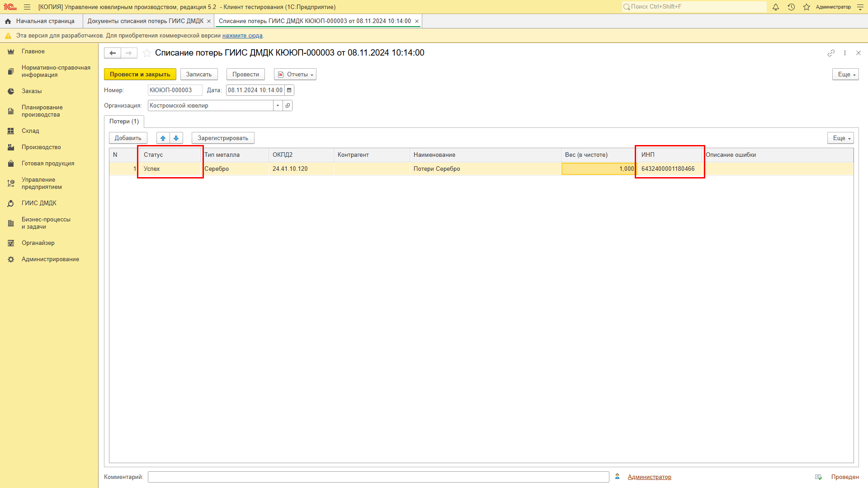Click Записать button

(x=199, y=75)
